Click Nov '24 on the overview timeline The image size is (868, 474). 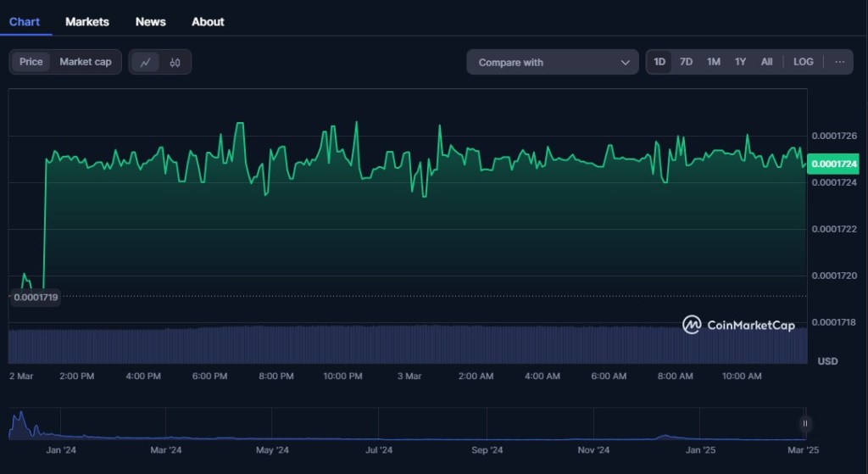(x=593, y=449)
